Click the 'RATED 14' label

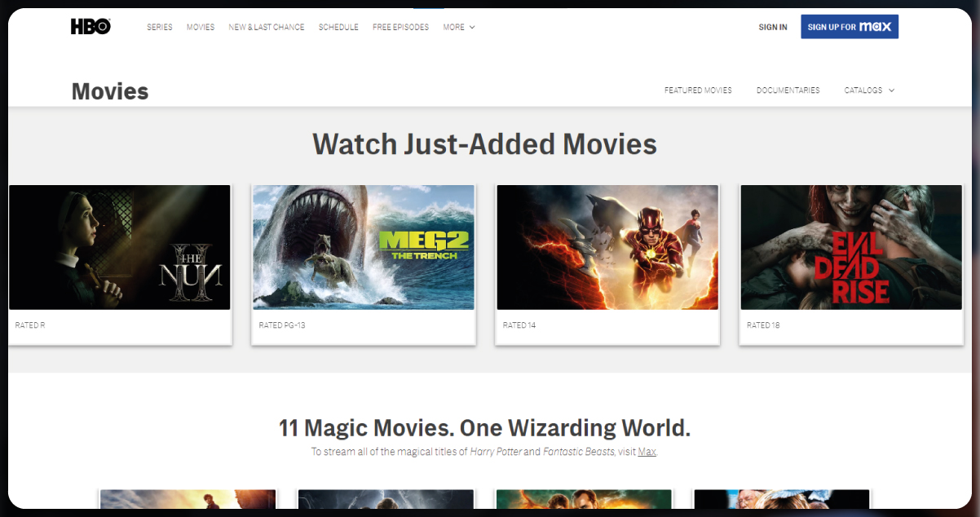tap(519, 325)
